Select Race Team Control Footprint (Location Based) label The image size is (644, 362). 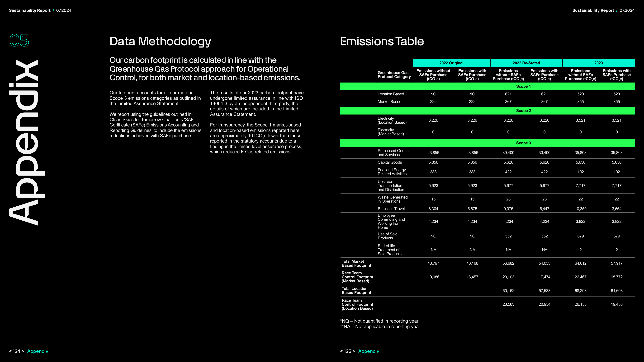[357, 304]
